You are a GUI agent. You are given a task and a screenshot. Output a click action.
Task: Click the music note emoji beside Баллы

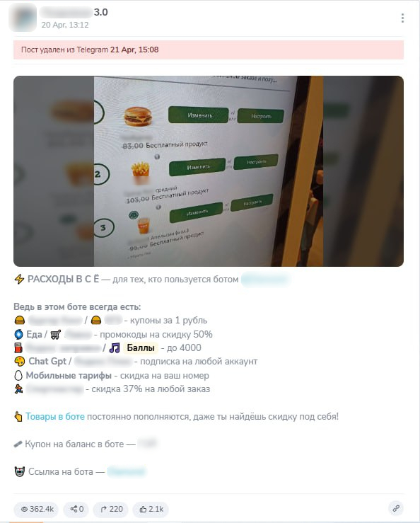[x=115, y=348]
